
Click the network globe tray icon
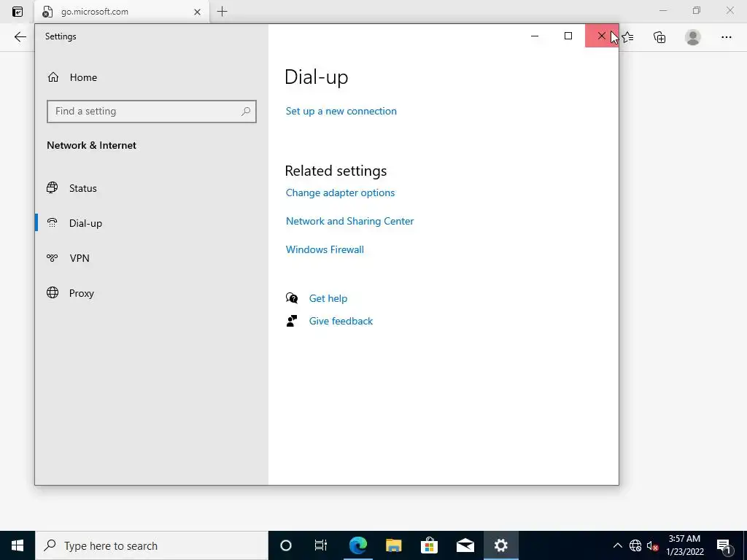tap(635, 545)
